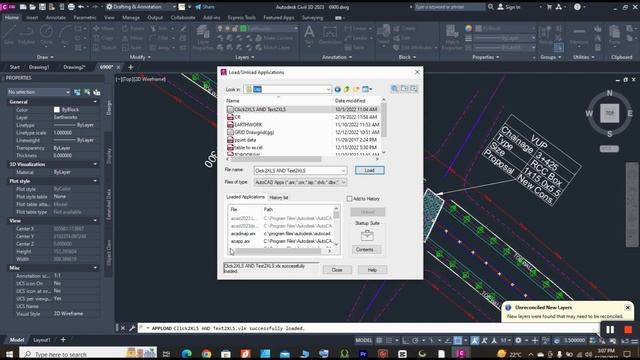Image resolution: width=640 pixels, height=360 pixels.
Task: Select 'Click2XLS AND Text2XLS' file row
Action: [302, 109]
